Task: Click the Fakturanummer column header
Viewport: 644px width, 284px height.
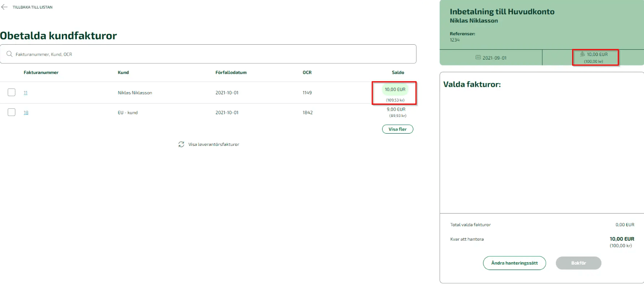Action: click(x=41, y=72)
